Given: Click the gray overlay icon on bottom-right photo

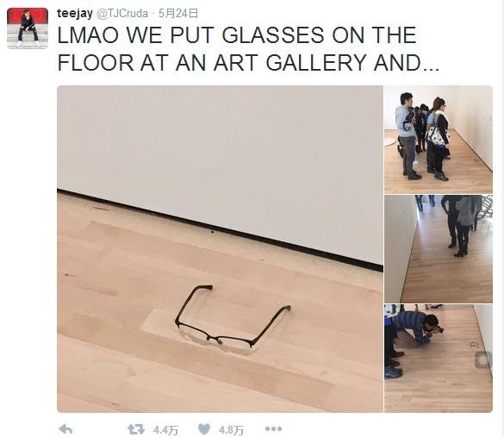Looking at the screenshot, I should coord(483,359).
